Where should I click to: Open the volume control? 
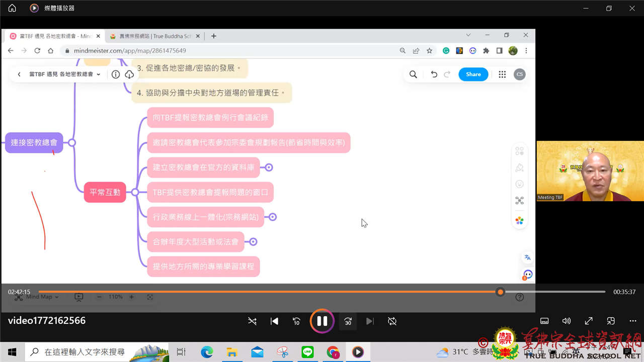(567, 321)
